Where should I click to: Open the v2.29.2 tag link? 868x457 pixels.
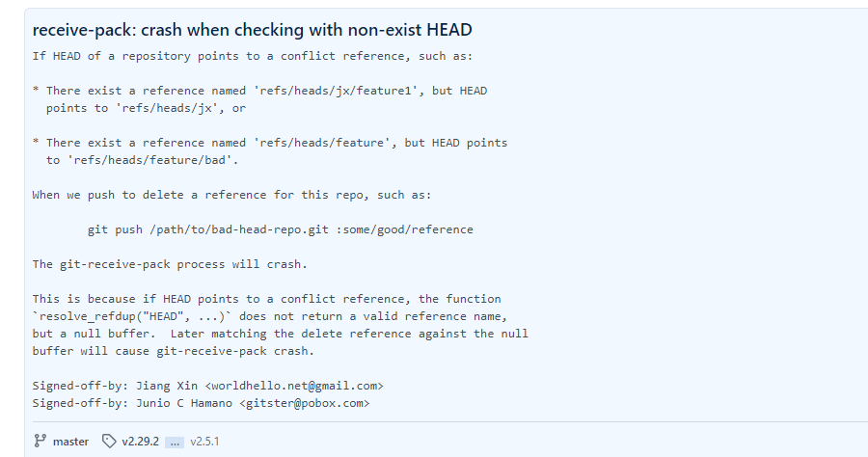pyautogui.click(x=140, y=441)
